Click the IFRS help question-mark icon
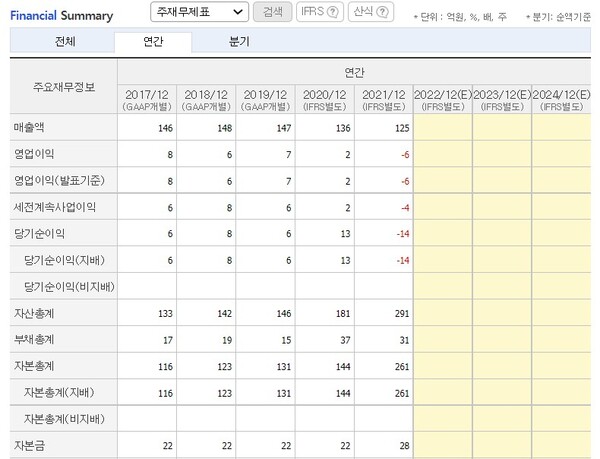This screenshot has height=459, width=600. click(x=333, y=11)
